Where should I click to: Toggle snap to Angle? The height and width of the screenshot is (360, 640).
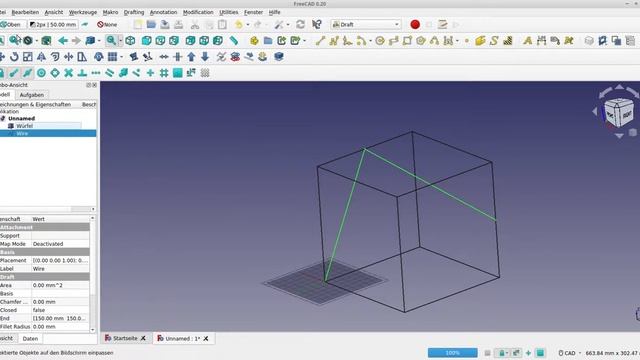click(55, 73)
